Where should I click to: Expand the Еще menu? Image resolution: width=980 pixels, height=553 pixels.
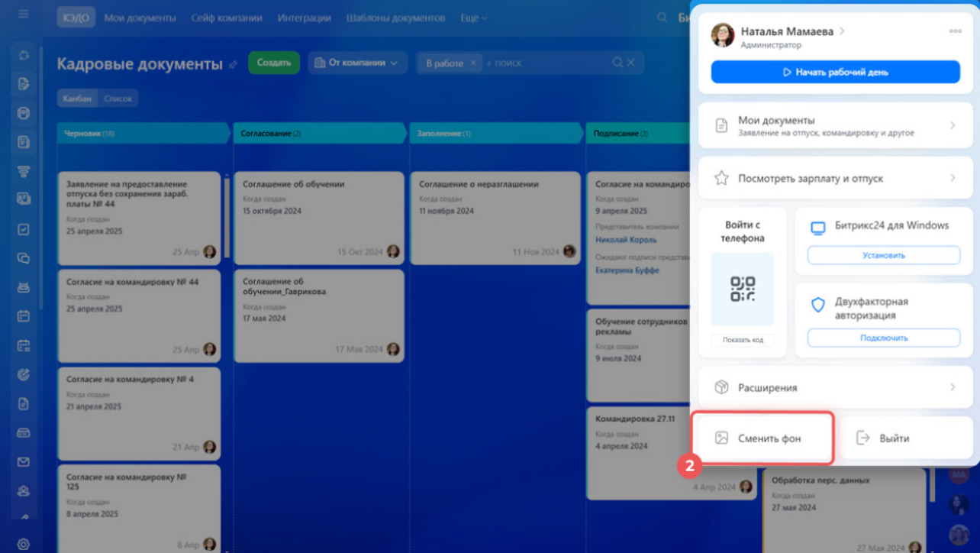[473, 18]
